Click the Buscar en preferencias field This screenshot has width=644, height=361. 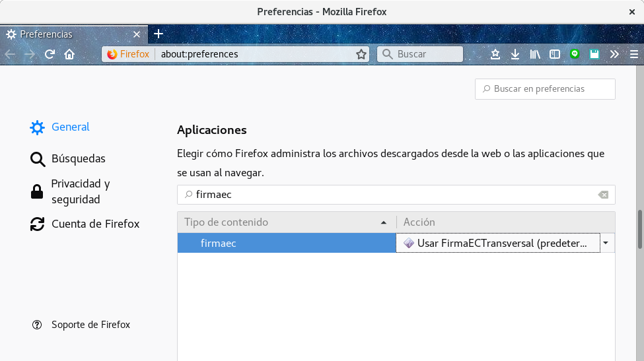click(545, 89)
